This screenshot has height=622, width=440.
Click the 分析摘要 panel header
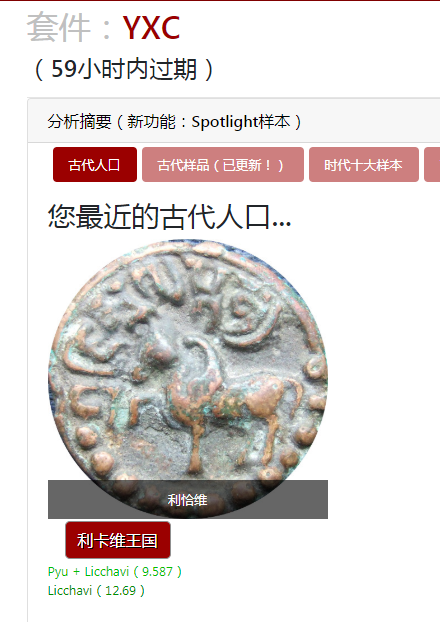point(234,121)
